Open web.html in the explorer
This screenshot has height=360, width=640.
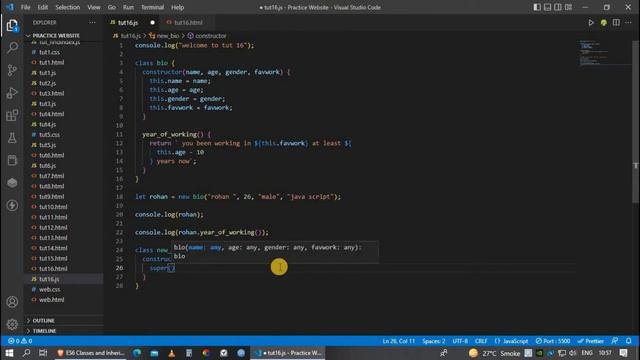point(51,300)
